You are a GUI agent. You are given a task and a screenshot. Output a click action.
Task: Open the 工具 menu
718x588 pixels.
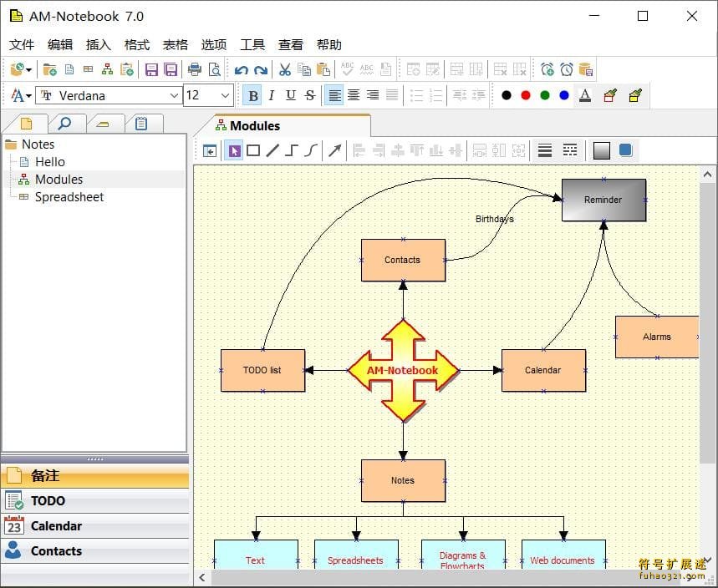(x=252, y=44)
